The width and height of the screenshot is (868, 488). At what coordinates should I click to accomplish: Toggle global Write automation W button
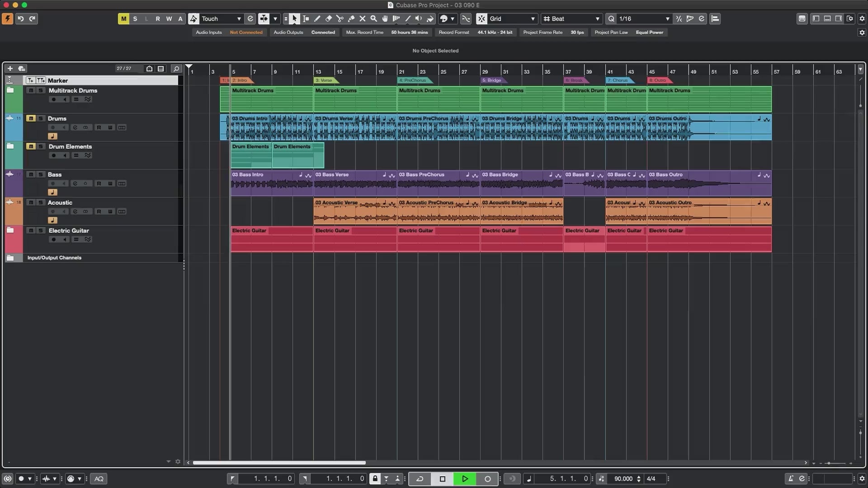click(169, 19)
